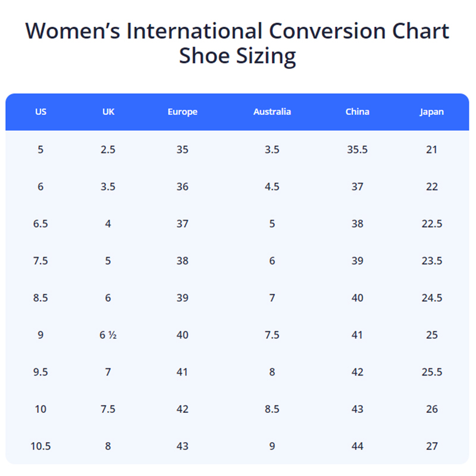Select the Japan size 25.5 cell
The width and height of the screenshot is (476, 476).
click(x=431, y=372)
